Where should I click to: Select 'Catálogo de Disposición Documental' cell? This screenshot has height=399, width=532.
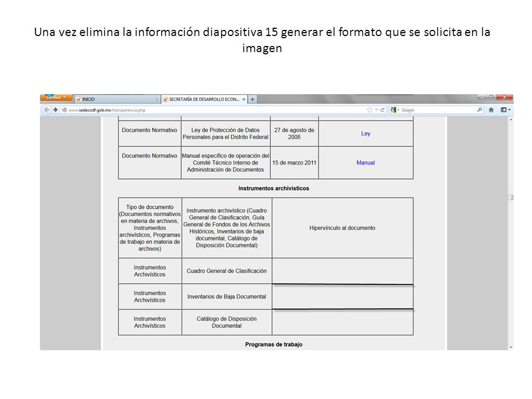pyautogui.click(x=227, y=323)
